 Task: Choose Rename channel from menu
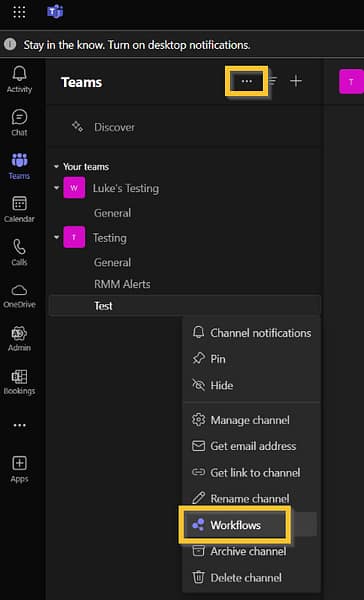(251, 499)
